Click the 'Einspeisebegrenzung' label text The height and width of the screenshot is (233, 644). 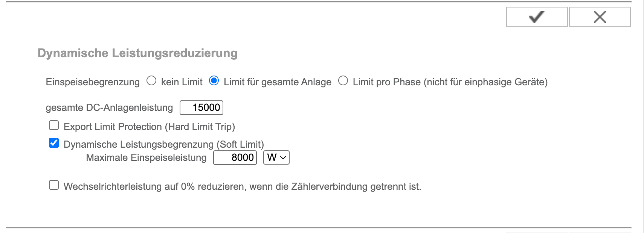[93, 82]
